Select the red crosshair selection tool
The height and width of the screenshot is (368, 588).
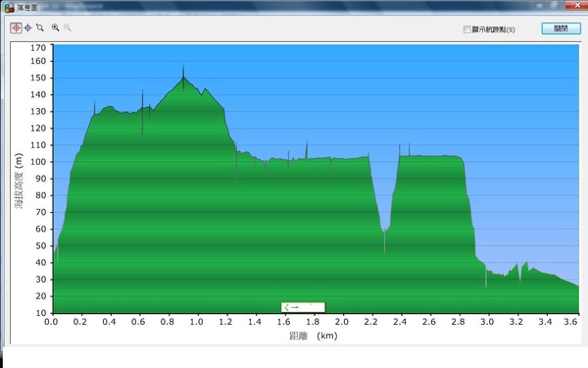point(16,27)
